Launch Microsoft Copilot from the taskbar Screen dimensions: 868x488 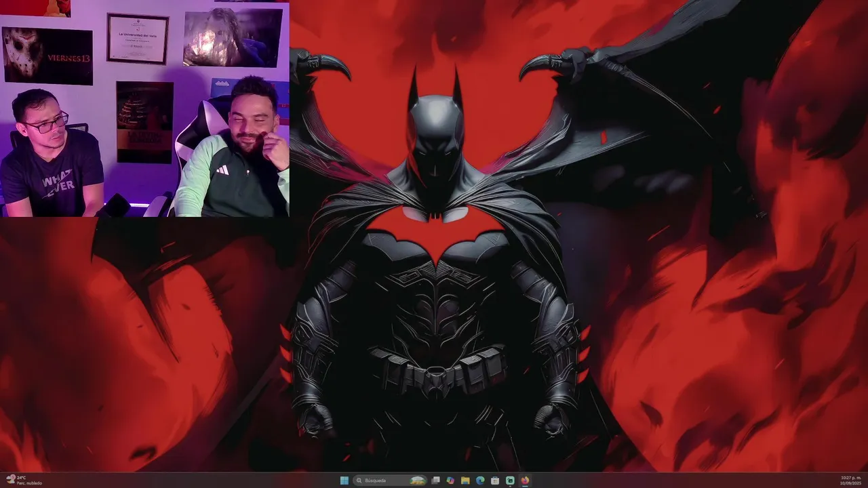tap(450, 481)
